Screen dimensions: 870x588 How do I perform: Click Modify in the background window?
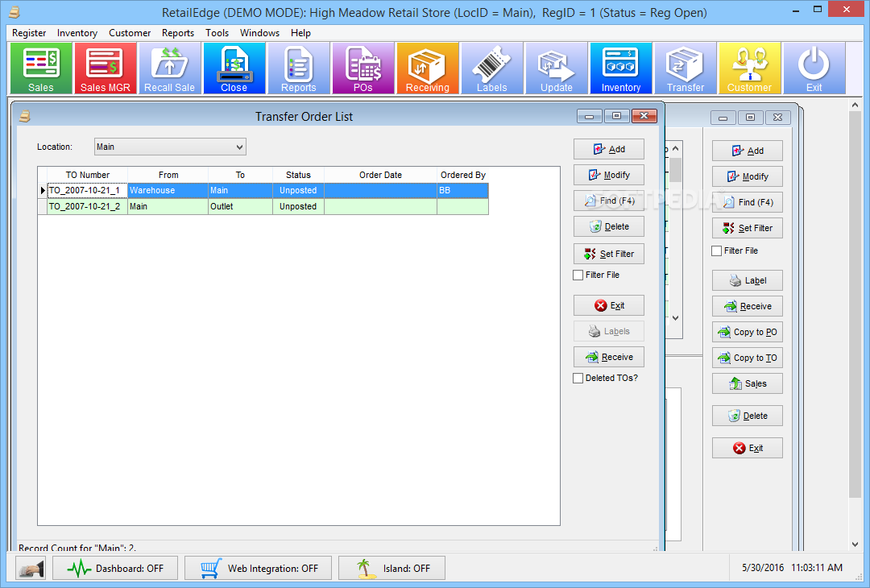tap(748, 177)
